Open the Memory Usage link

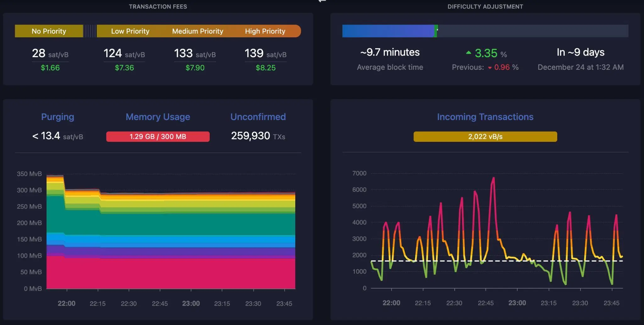coord(158,117)
